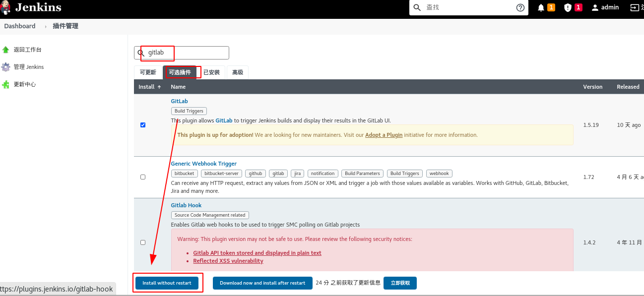Click the 管理 Jenkins sidebar link
The height and width of the screenshot is (296, 644).
pos(28,67)
